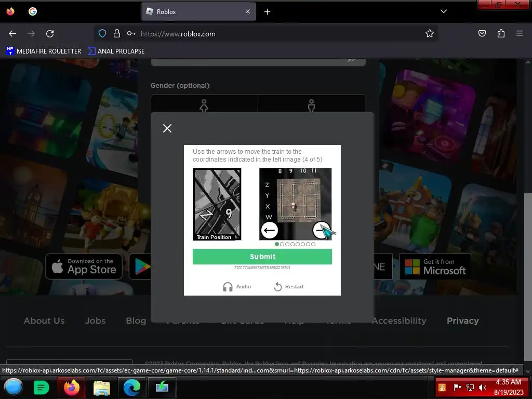Open the Google Play badge
The height and width of the screenshot is (399, 532).
coord(140,267)
